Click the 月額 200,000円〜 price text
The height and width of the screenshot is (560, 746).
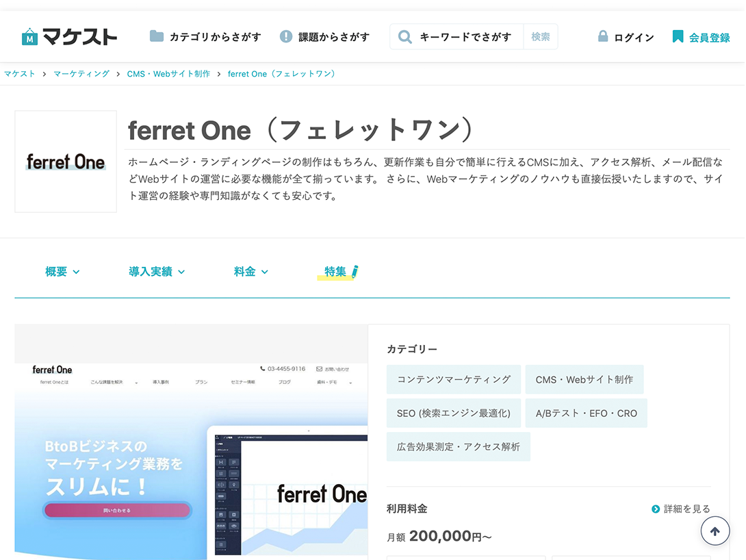coord(439,536)
